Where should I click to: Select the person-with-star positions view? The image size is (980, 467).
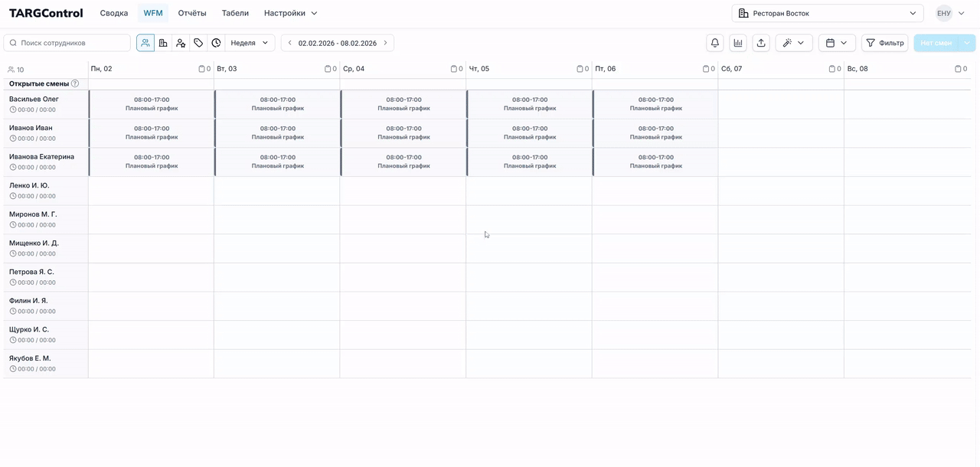click(x=181, y=43)
